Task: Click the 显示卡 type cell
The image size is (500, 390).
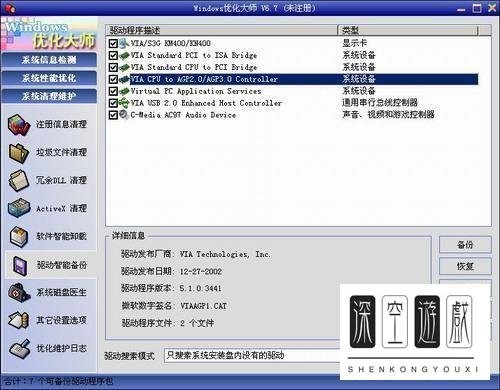Action: [x=355, y=43]
